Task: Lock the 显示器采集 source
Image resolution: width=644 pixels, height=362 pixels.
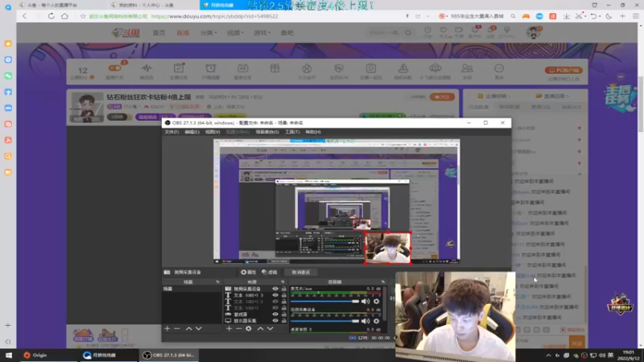Action: pyautogui.click(x=283, y=320)
